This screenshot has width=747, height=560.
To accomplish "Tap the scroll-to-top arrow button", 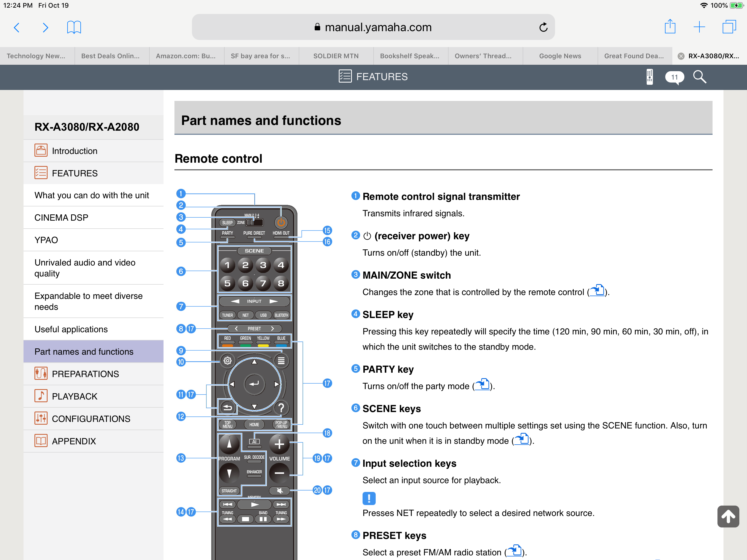I will (x=728, y=516).
